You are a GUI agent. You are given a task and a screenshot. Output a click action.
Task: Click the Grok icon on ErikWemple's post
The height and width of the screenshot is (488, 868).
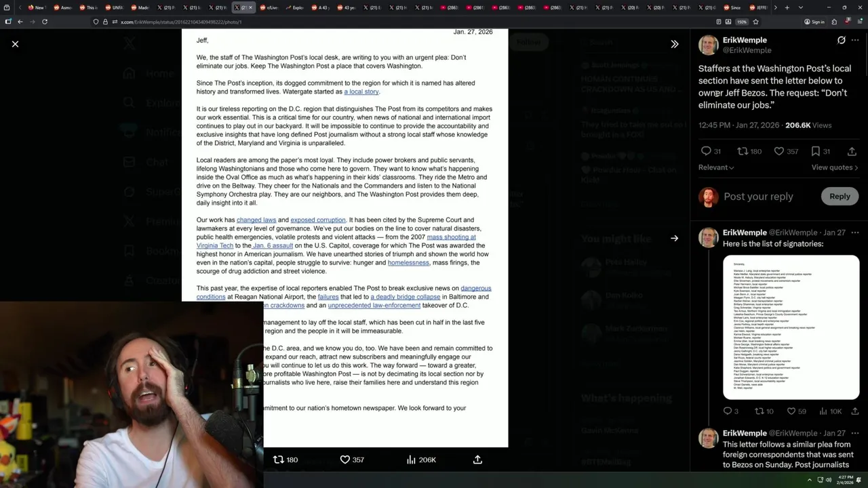pyautogui.click(x=841, y=40)
